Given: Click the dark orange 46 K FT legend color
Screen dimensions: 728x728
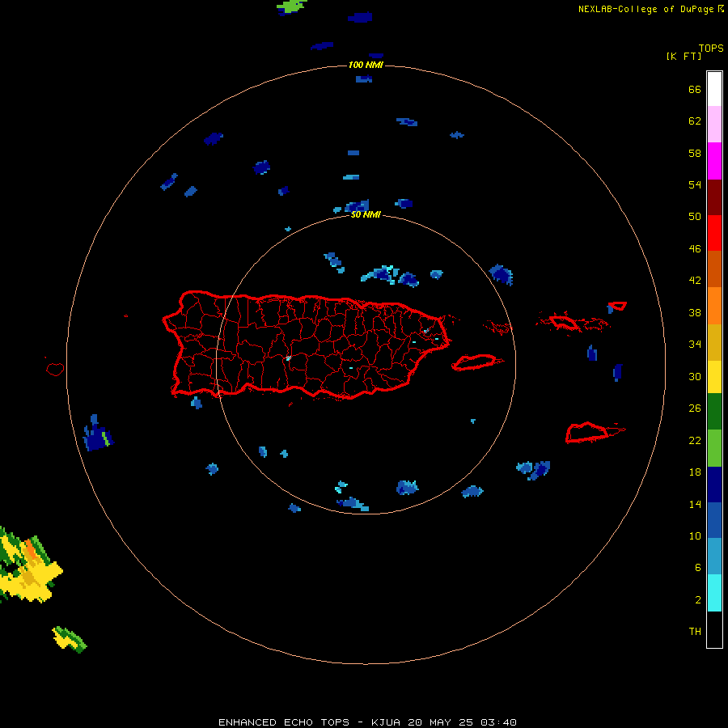Looking at the screenshot, I should (714, 269).
